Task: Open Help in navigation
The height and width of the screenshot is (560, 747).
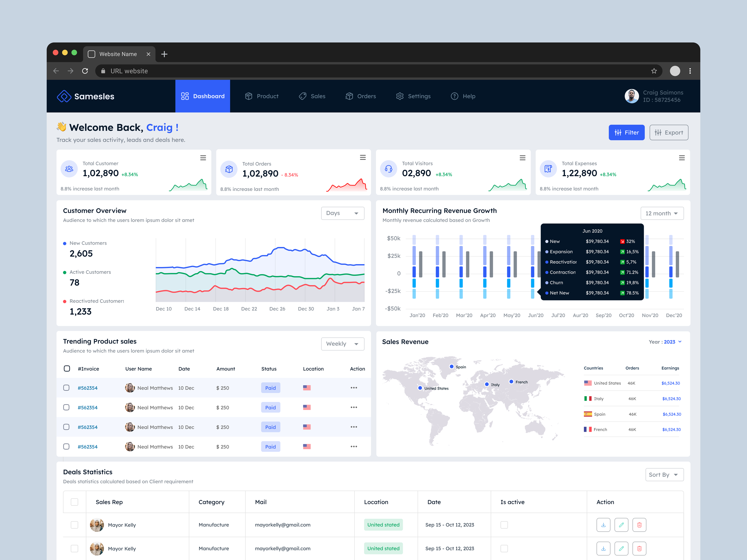Action: (x=463, y=96)
